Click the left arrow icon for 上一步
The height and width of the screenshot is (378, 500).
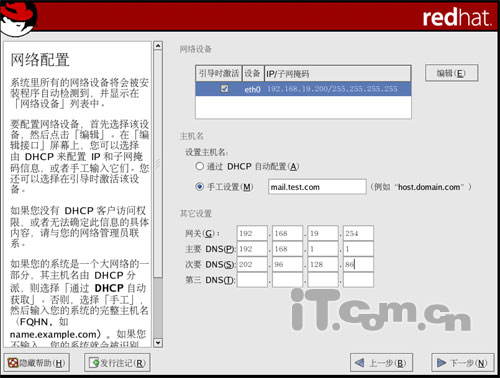pyautogui.click(x=360, y=362)
